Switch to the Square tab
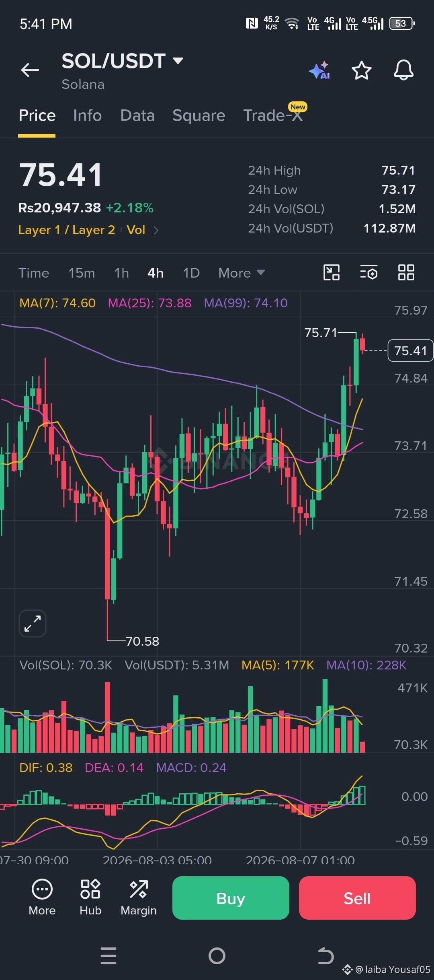The image size is (434, 980). pyautogui.click(x=199, y=115)
